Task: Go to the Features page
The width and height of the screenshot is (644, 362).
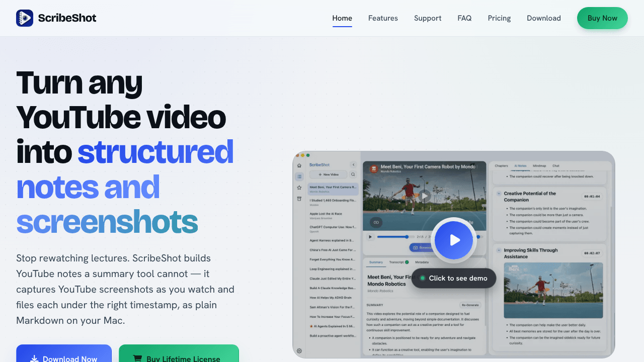Action: (x=383, y=18)
